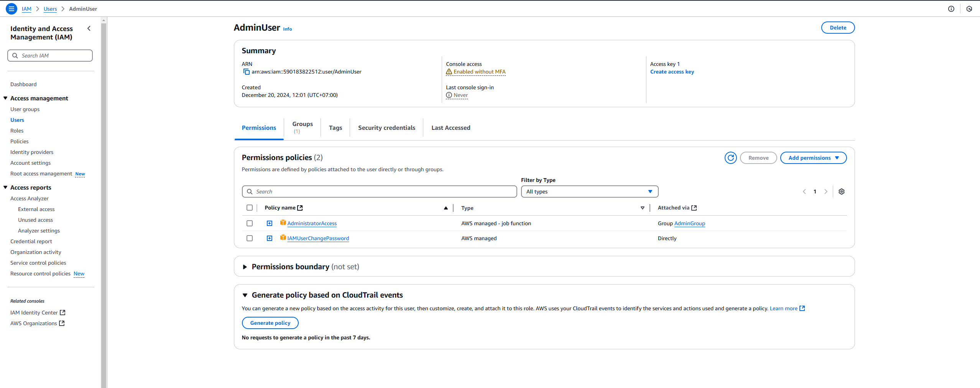Open Service control policies in sidebar
The width and height of the screenshot is (980, 388).
[x=38, y=263]
